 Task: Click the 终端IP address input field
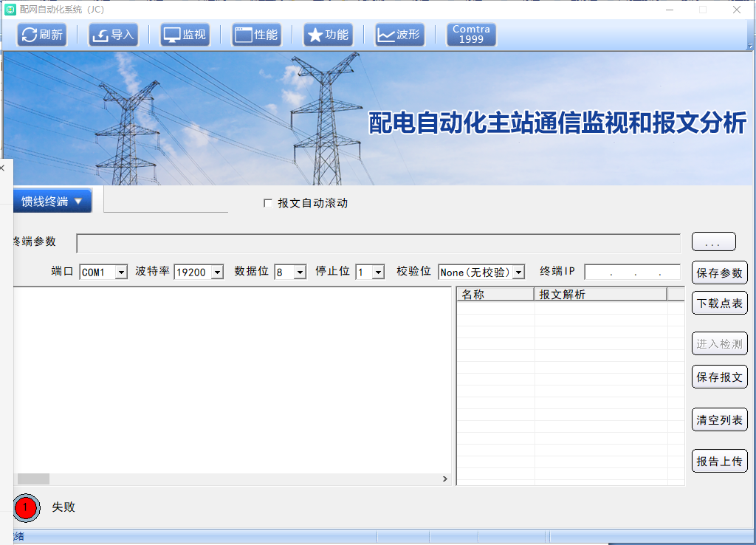pyautogui.click(x=632, y=272)
